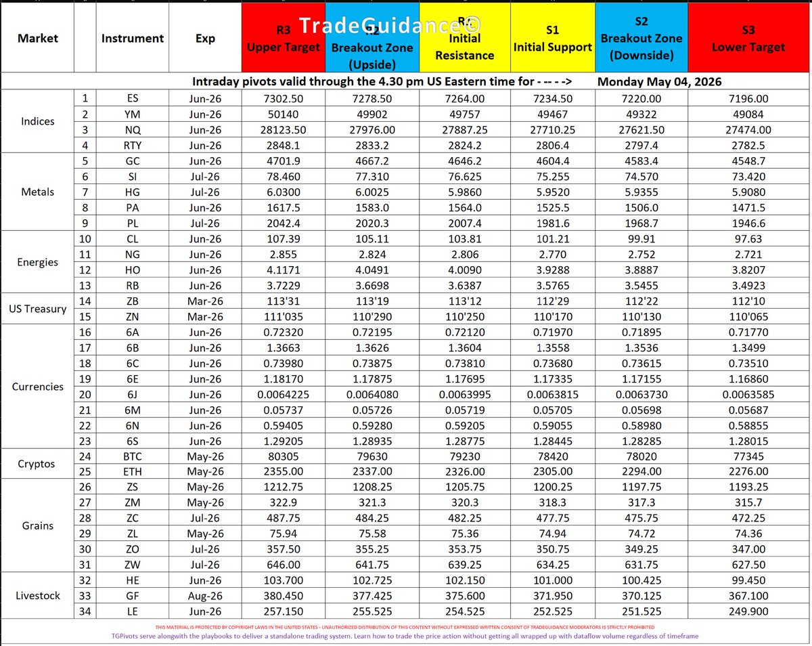The image size is (812, 646).
Task: Click the Grains market group cell
Action: click(37, 527)
